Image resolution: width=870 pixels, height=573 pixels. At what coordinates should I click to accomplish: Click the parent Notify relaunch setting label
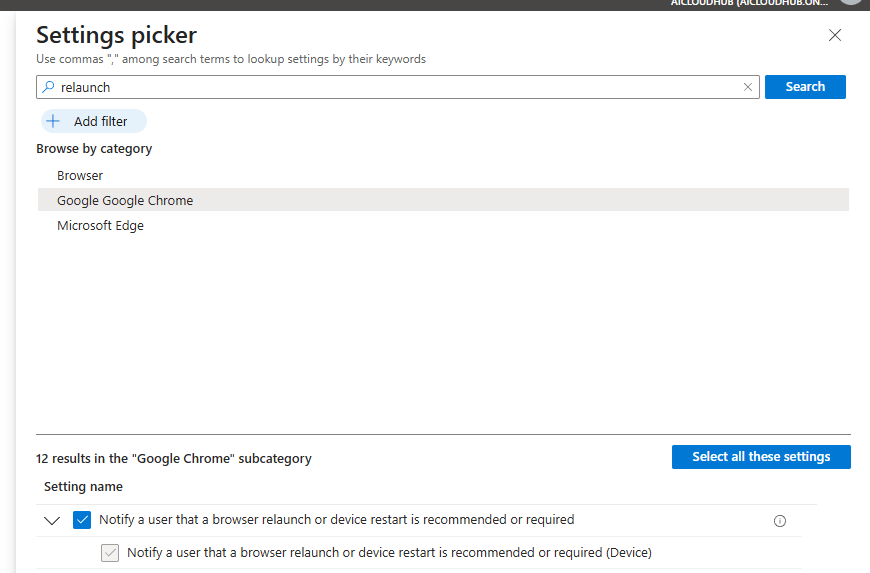point(336,520)
